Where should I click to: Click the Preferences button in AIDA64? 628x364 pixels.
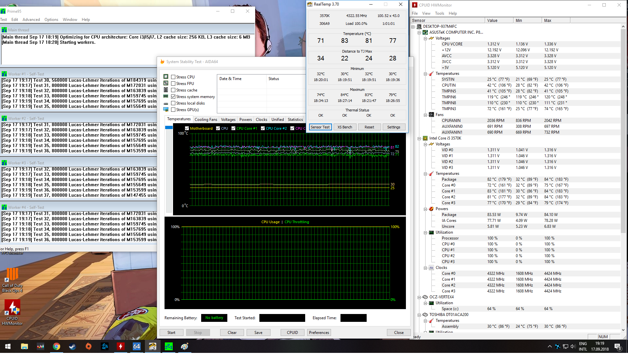point(319,333)
